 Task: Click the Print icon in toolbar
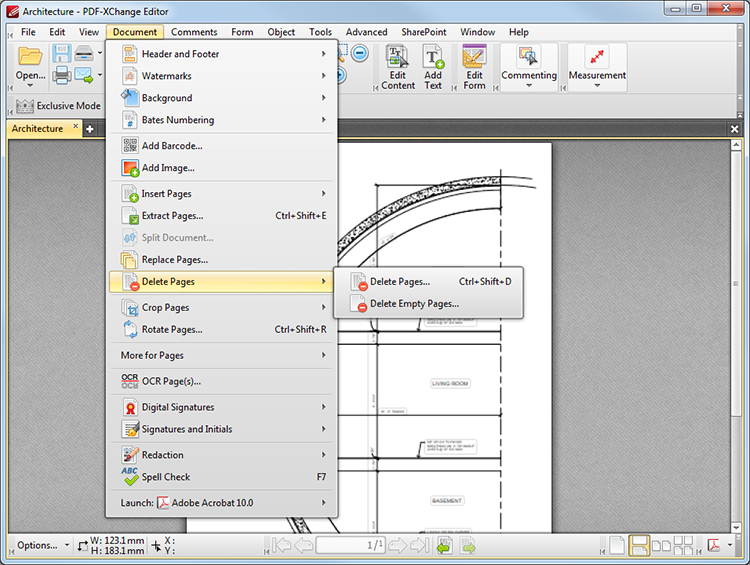pyautogui.click(x=62, y=75)
